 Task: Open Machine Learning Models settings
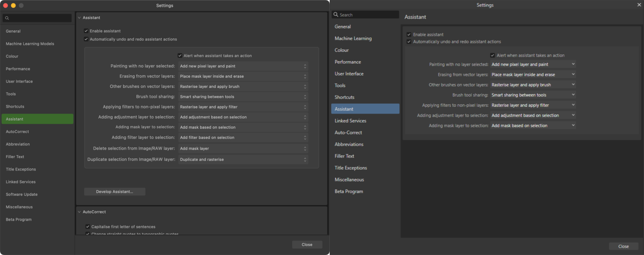(30, 43)
